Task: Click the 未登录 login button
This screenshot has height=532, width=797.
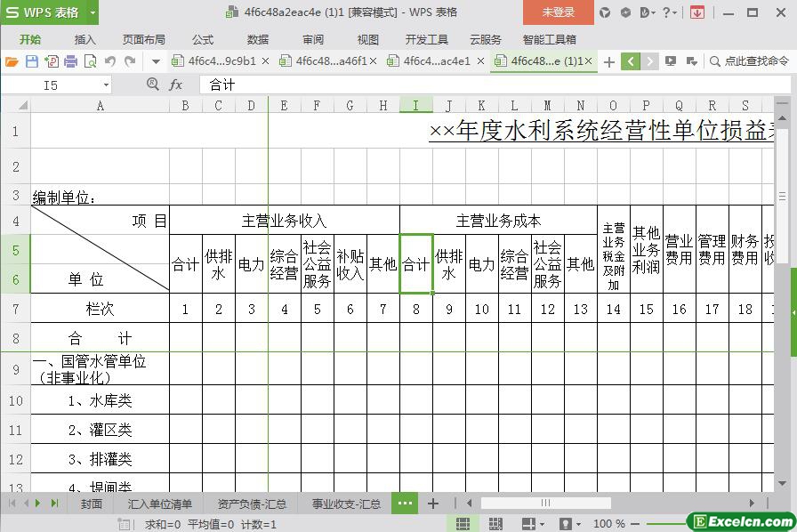Action: click(558, 12)
